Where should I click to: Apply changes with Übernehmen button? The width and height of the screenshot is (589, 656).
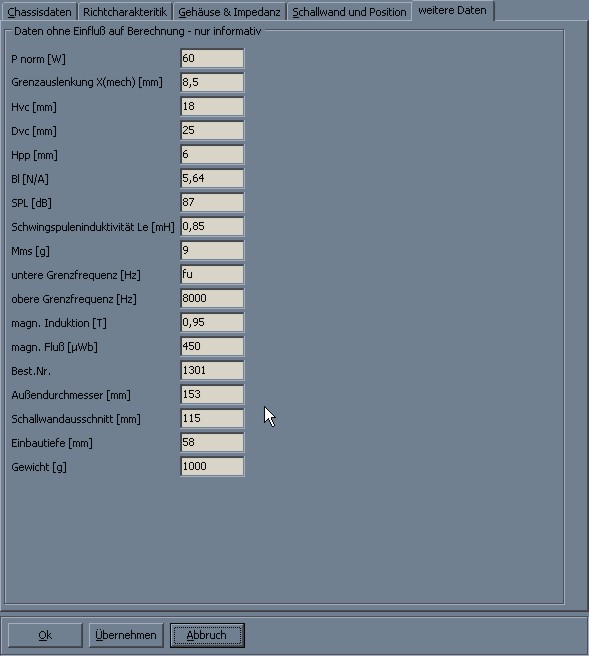coord(126,635)
